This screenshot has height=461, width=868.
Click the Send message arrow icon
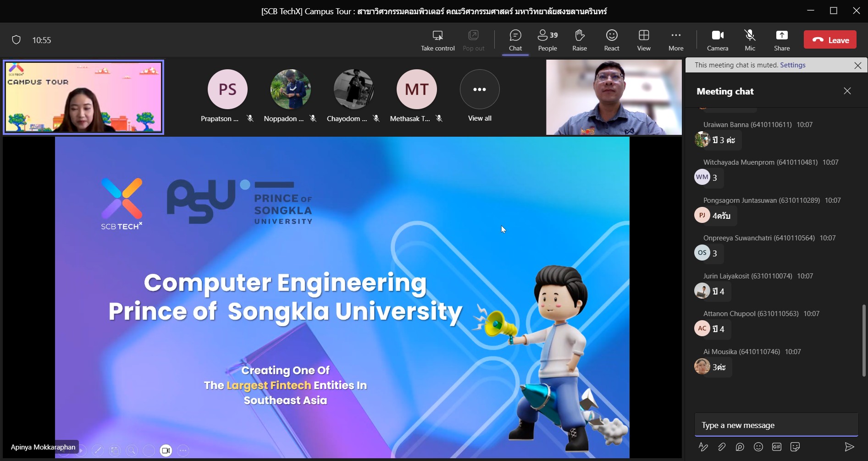(x=849, y=447)
